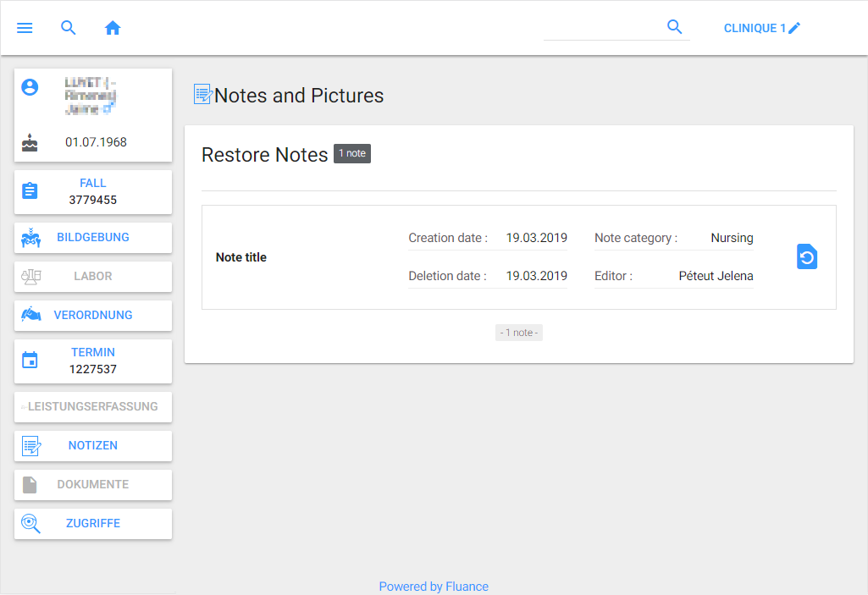This screenshot has width=868, height=595.
Task: Click the pencil icon next to CLINIQUE 1
Action: (794, 28)
